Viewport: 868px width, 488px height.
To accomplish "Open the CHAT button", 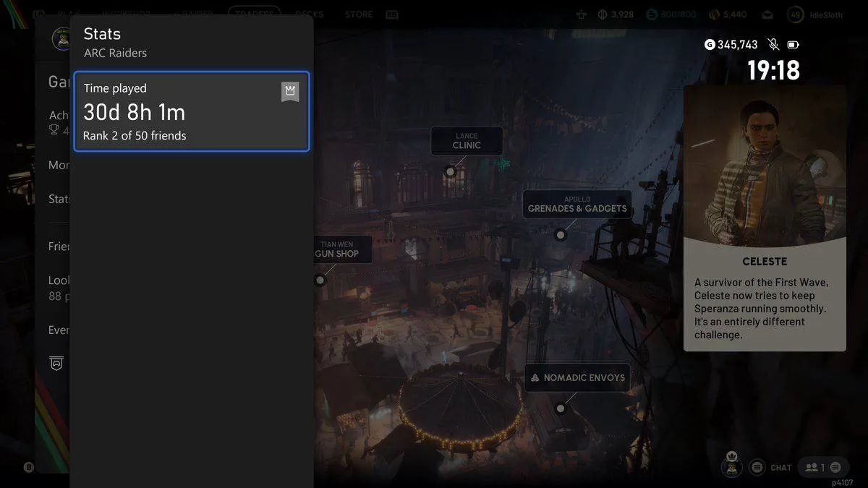I will coord(781,468).
